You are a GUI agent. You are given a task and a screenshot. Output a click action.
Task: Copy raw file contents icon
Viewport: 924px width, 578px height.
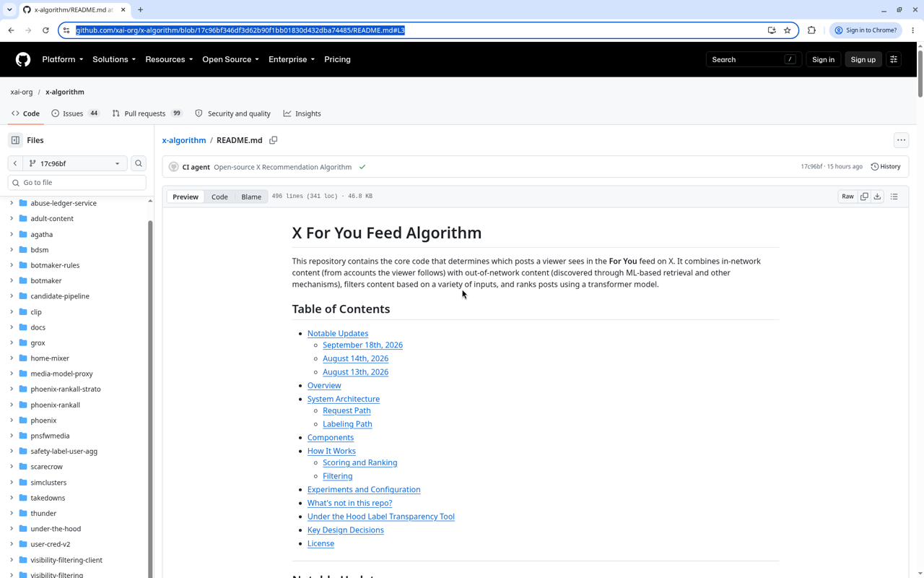[864, 197]
